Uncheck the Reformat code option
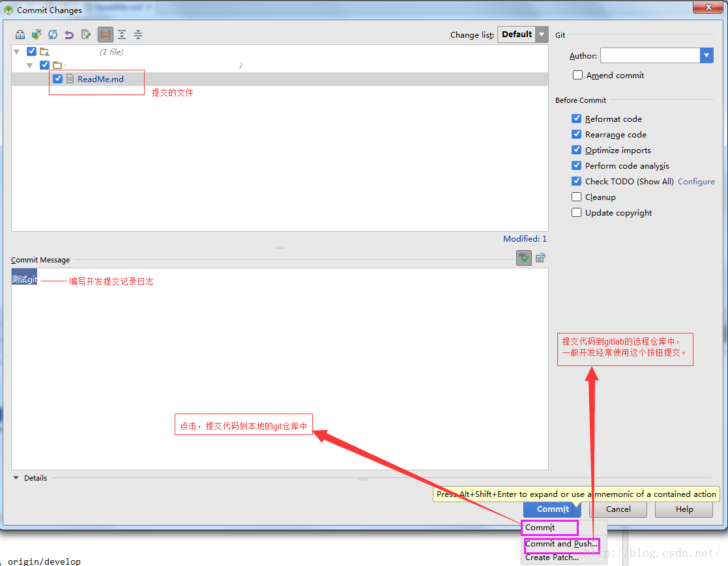Image resolution: width=728 pixels, height=566 pixels. (x=576, y=119)
